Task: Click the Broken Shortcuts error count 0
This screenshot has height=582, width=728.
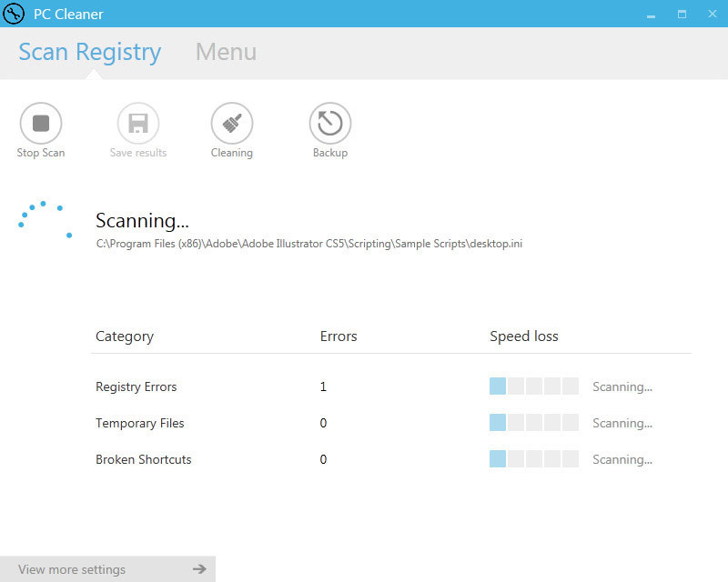Action: [323, 459]
